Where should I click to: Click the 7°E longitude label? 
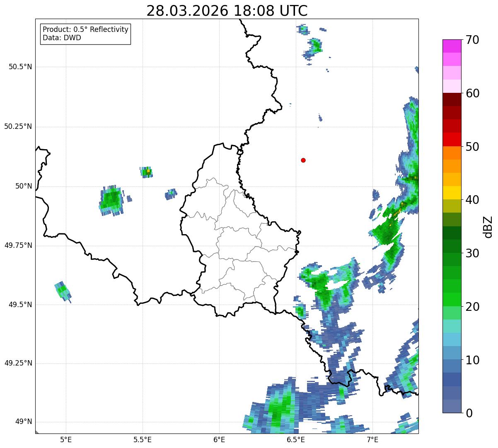click(x=372, y=439)
